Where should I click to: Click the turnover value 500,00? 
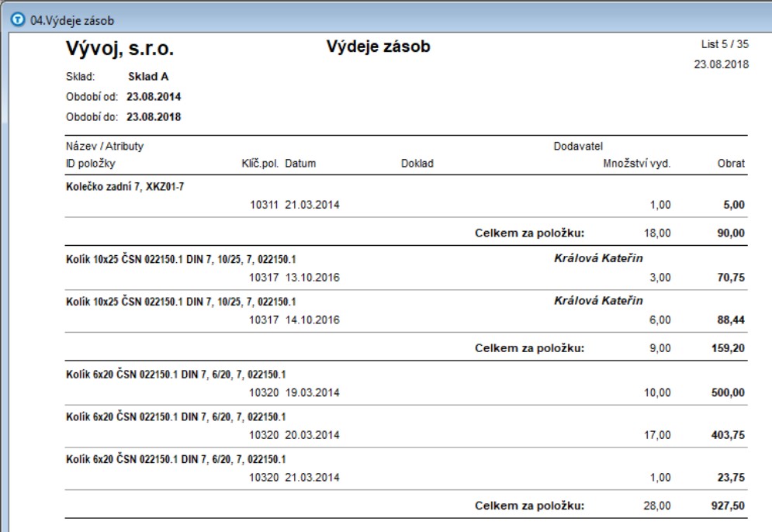728,392
